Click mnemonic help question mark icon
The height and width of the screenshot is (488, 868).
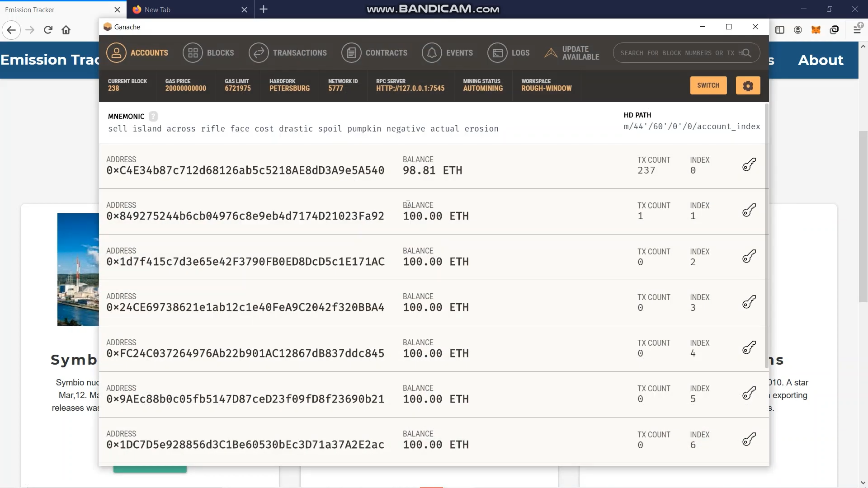[153, 117]
